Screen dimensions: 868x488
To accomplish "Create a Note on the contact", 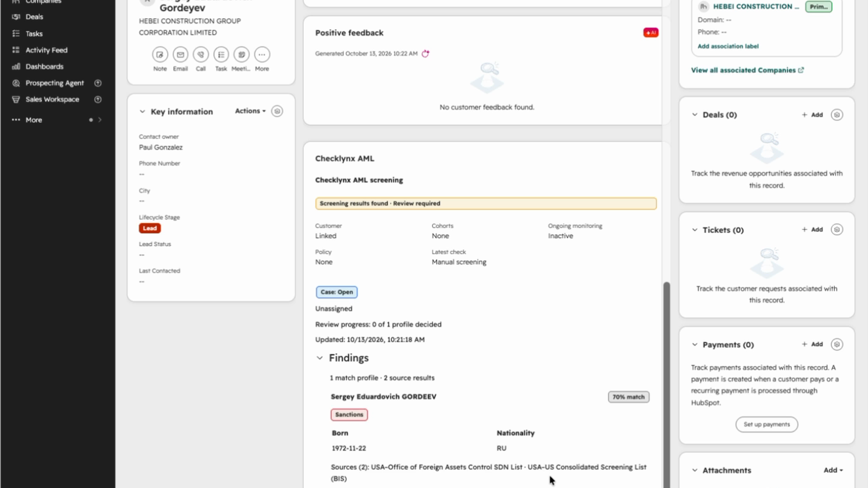I will [x=160, y=55].
